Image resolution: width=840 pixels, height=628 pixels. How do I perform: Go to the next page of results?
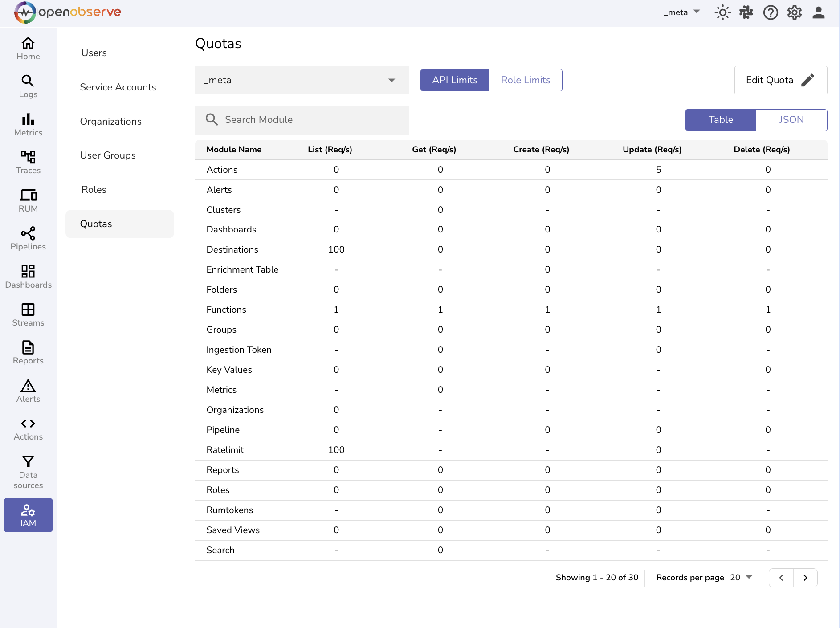pos(805,578)
